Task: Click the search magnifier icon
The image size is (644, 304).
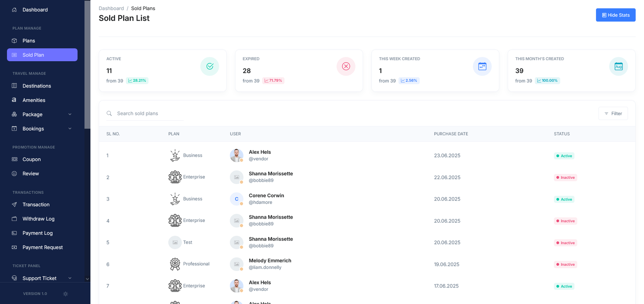Action: pos(109,114)
